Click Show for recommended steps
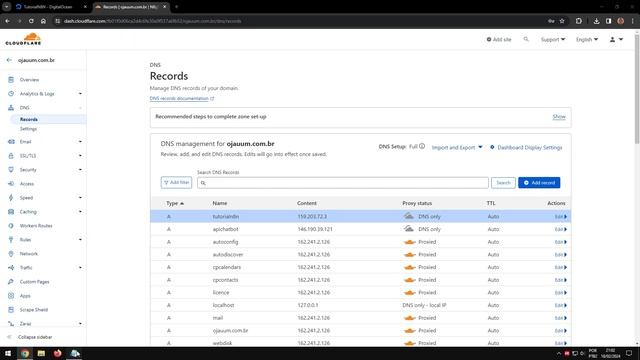Screen dimensions: 640x360 (559, 117)
